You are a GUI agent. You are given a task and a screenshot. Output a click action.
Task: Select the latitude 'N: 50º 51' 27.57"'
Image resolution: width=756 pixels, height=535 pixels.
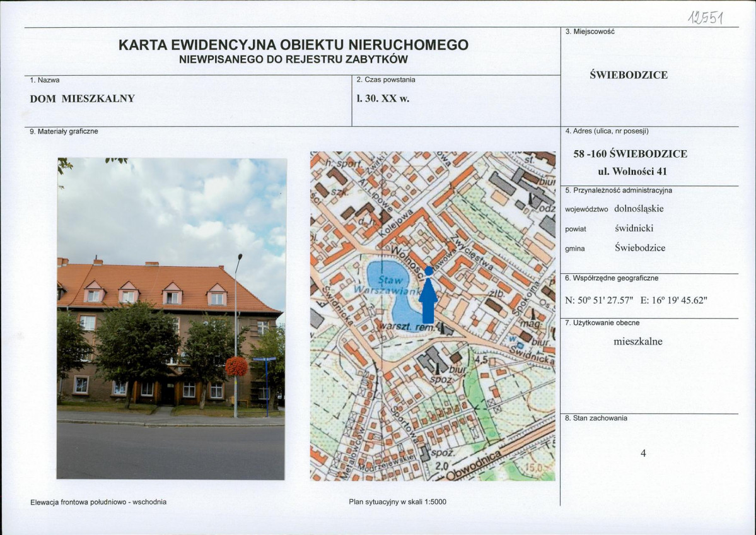(598, 300)
